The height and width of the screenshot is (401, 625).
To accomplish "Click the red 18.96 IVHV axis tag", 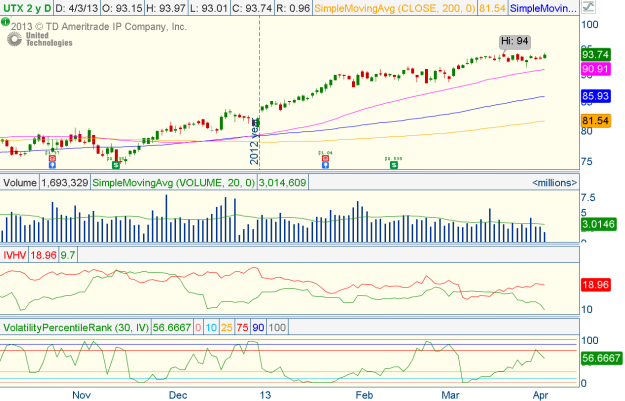I will click(x=596, y=285).
